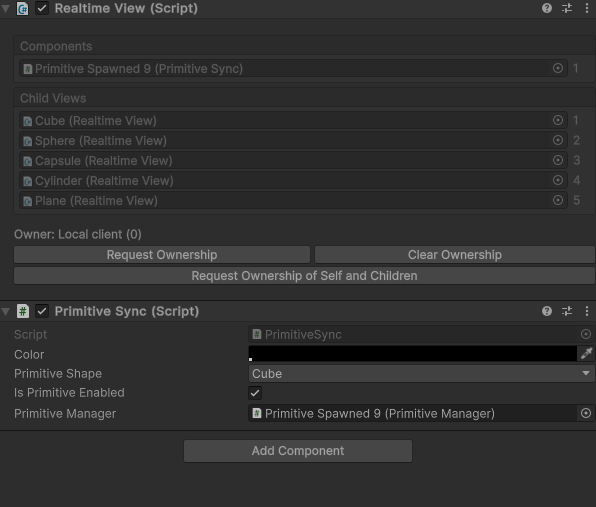Disable the Realtime View script checkbox
Image resolution: width=596 pixels, height=507 pixels.
42,8
